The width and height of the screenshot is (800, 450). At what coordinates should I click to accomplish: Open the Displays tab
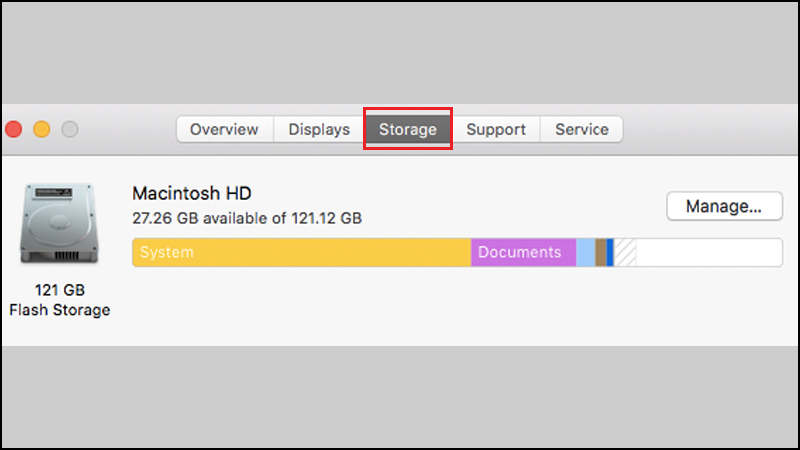click(x=319, y=129)
